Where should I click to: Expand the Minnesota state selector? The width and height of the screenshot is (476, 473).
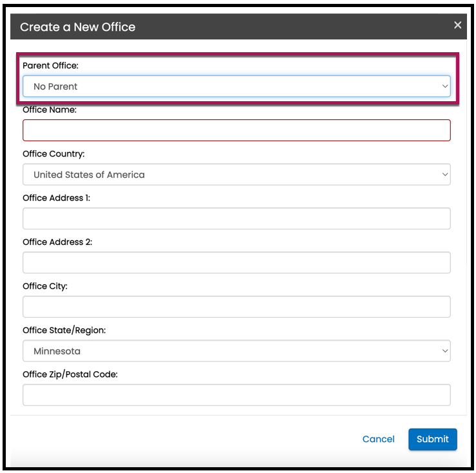(x=236, y=351)
